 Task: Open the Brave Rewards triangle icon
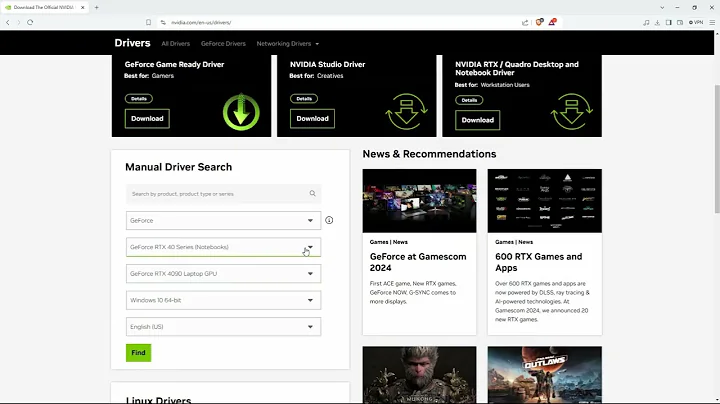tap(552, 22)
